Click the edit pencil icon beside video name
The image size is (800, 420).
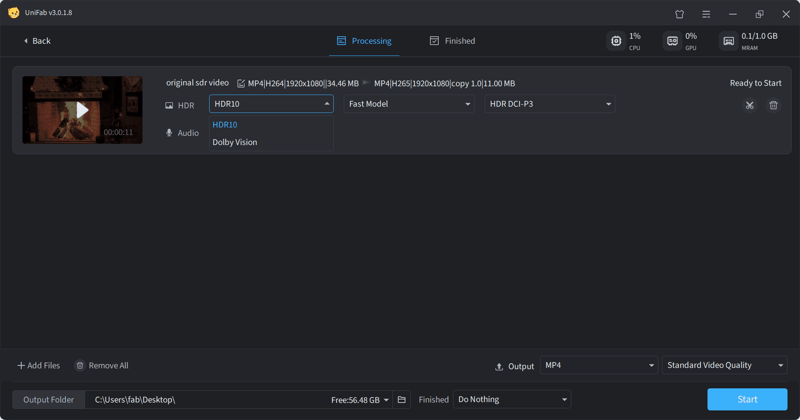[x=241, y=84]
